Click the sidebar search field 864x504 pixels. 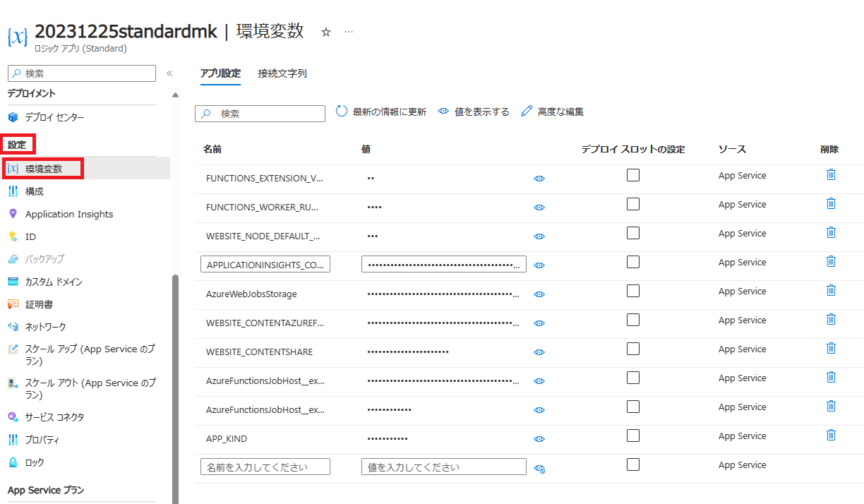point(82,73)
